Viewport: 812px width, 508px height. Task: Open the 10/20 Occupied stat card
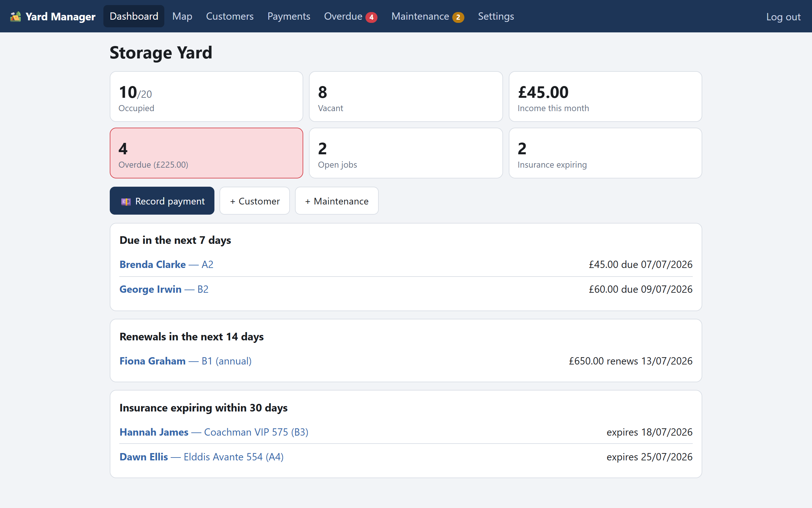(x=206, y=97)
